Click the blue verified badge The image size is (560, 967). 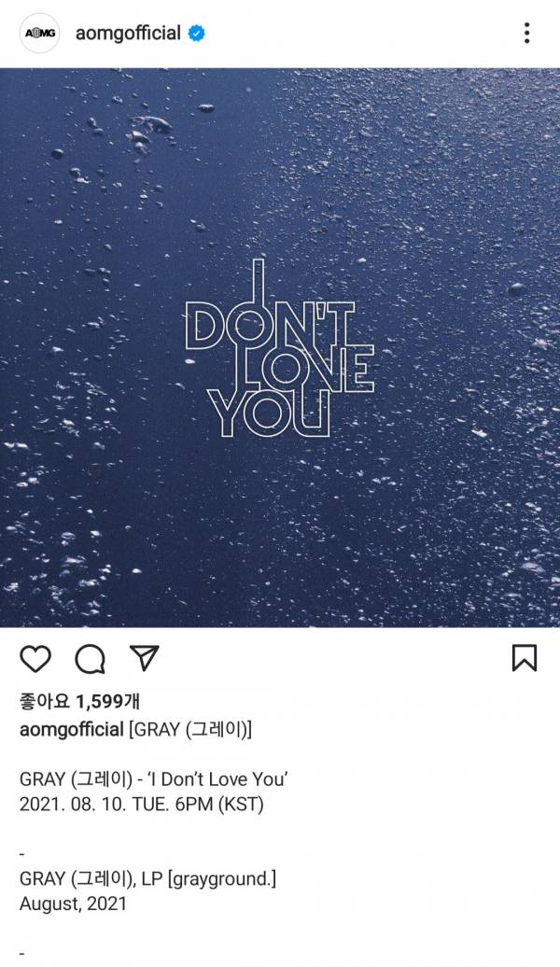(x=197, y=34)
